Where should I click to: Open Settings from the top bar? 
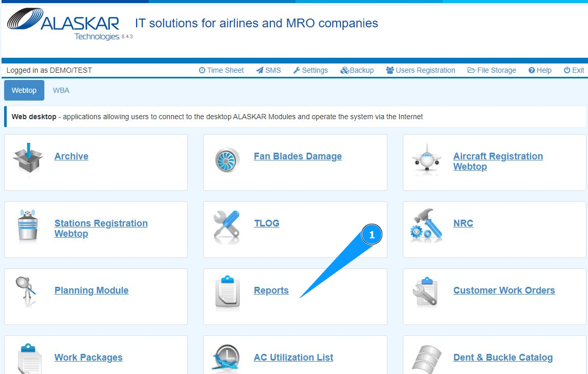coord(311,70)
